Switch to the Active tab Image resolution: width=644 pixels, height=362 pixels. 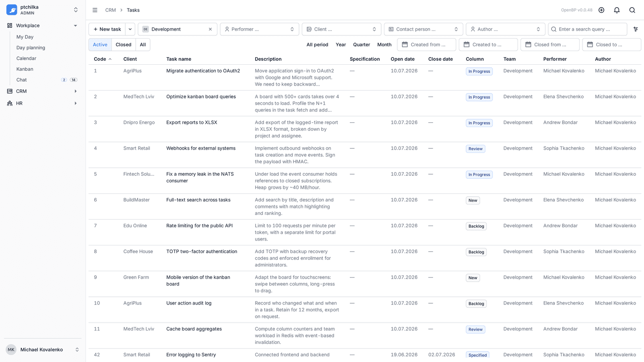(x=100, y=45)
